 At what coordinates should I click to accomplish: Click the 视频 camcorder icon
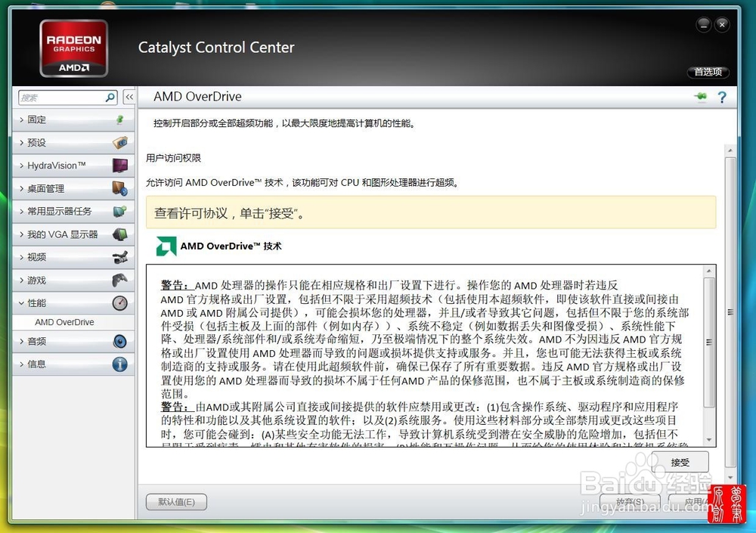click(x=120, y=257)
